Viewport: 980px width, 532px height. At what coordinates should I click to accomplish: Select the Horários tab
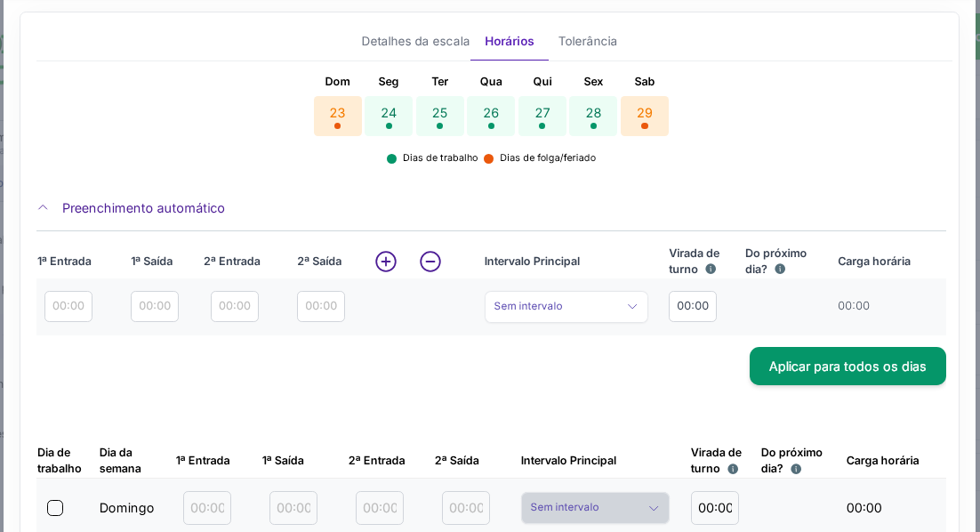509,41
